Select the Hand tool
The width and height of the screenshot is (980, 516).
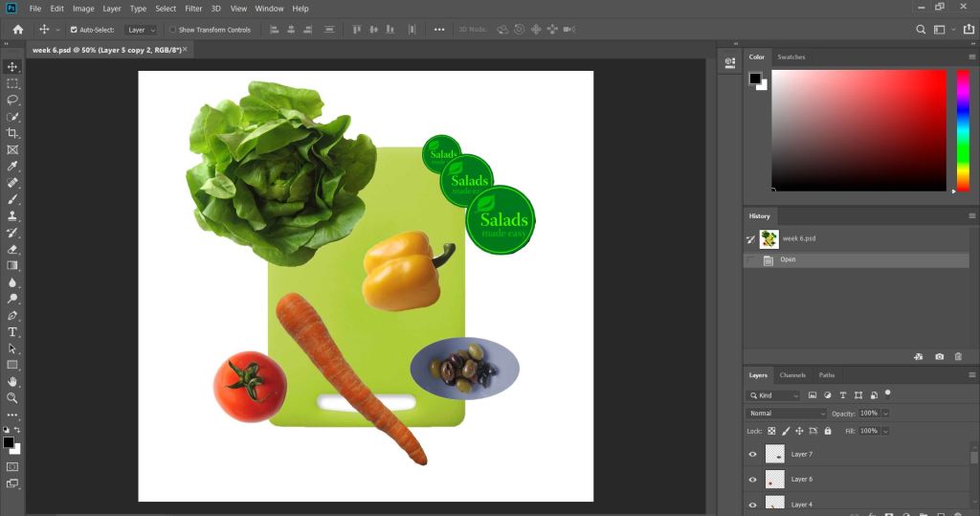click(x=12, y=381)
